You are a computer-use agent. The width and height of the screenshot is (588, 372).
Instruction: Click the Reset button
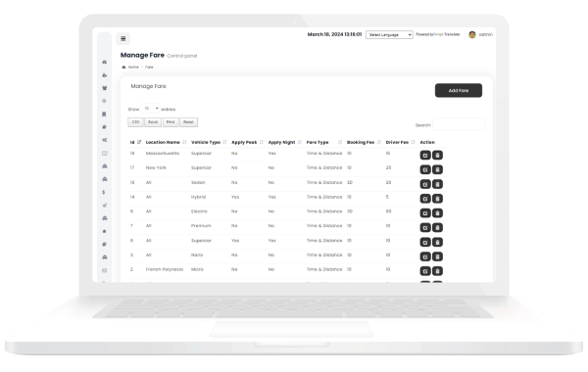[x=188, y=122]
